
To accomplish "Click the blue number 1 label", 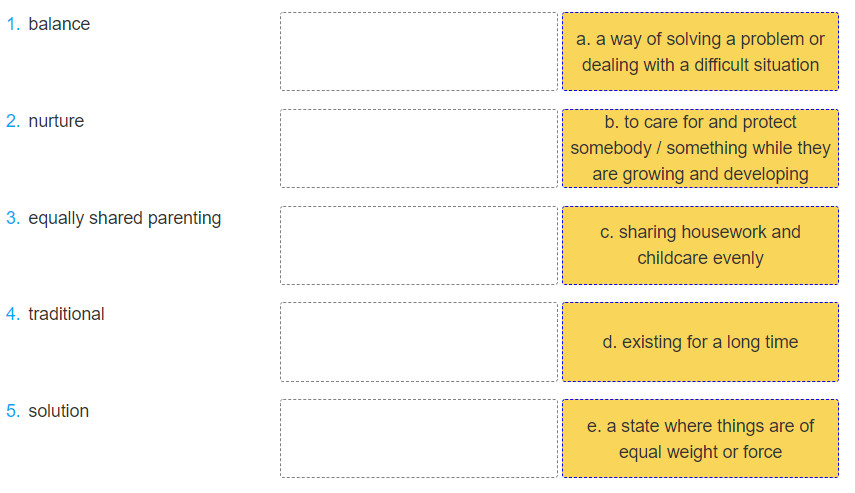I will click(13, 24).
